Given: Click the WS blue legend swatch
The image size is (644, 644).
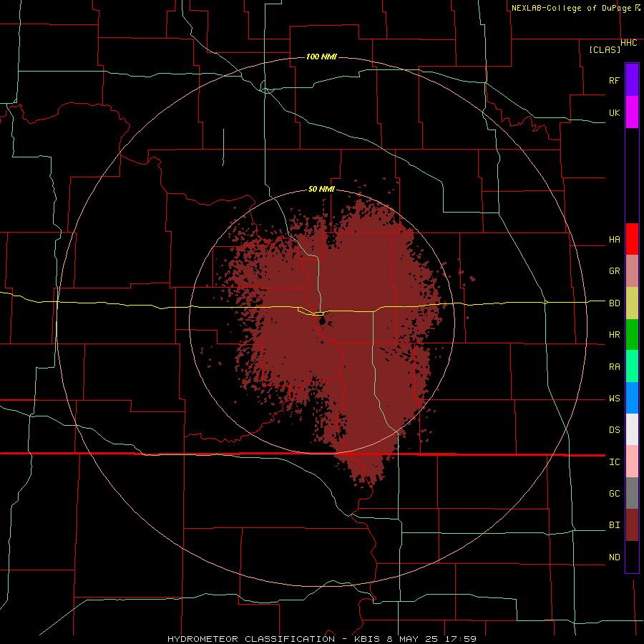Looking at the screenshot, I should click(x=632, y=398).
